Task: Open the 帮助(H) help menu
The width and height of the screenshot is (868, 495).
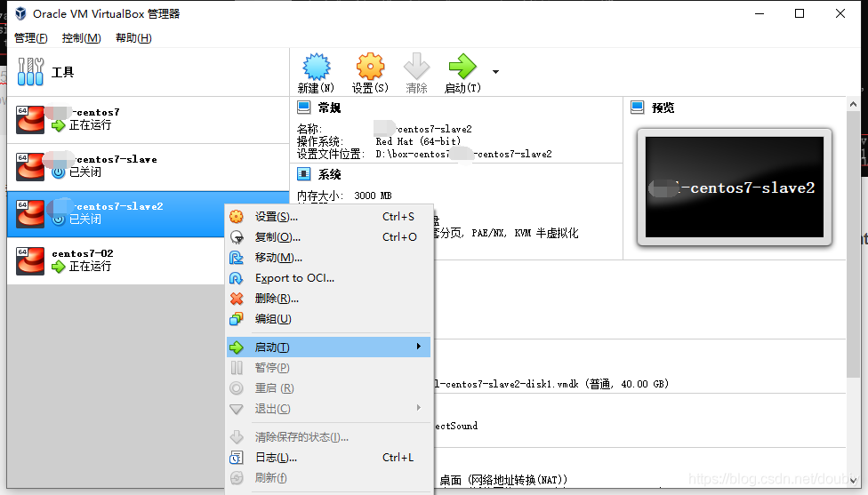Action: (x=133, y=37)
